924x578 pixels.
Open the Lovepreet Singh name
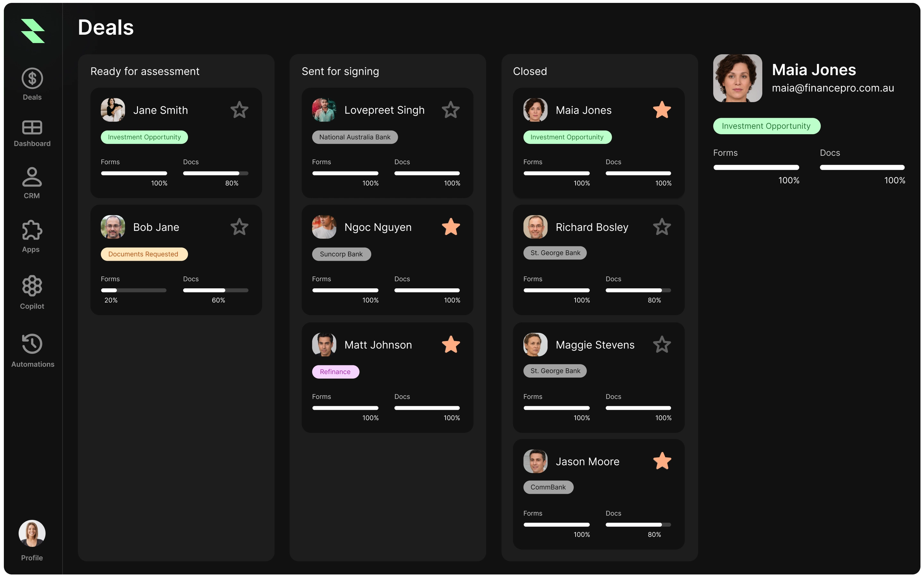[384, 110]
